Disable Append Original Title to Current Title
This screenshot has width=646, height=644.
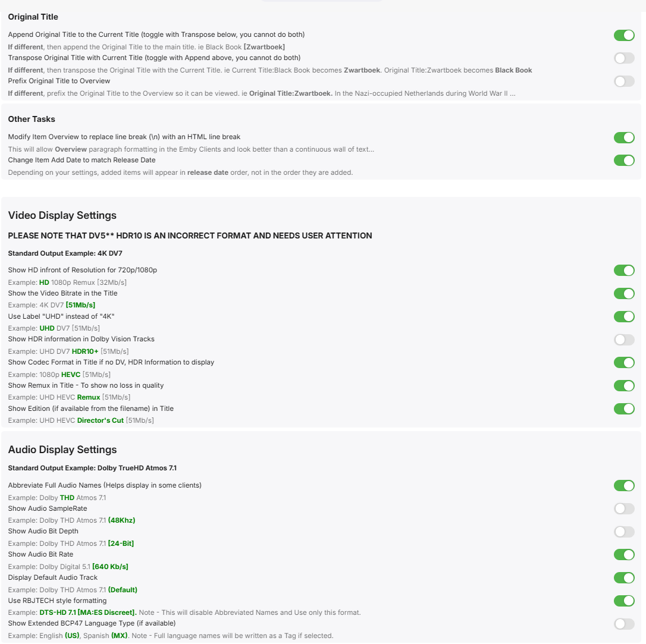pyautogui.click(x=624, y=36)
